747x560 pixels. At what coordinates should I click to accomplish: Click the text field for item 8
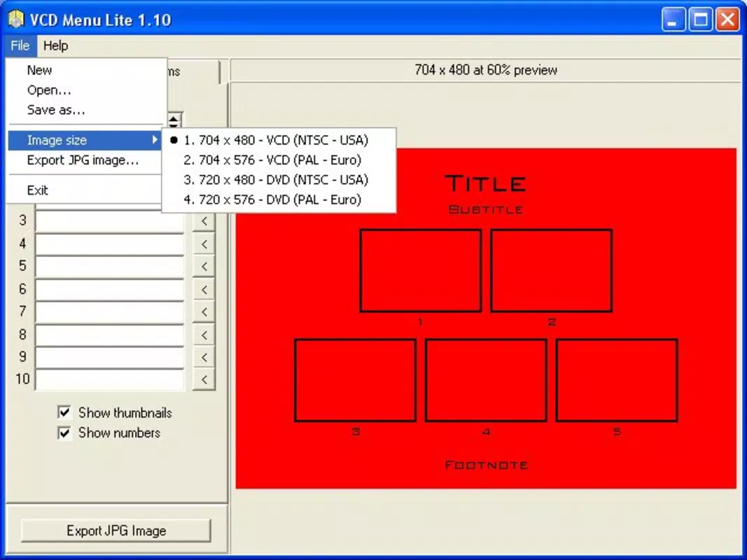pos(110,335)
